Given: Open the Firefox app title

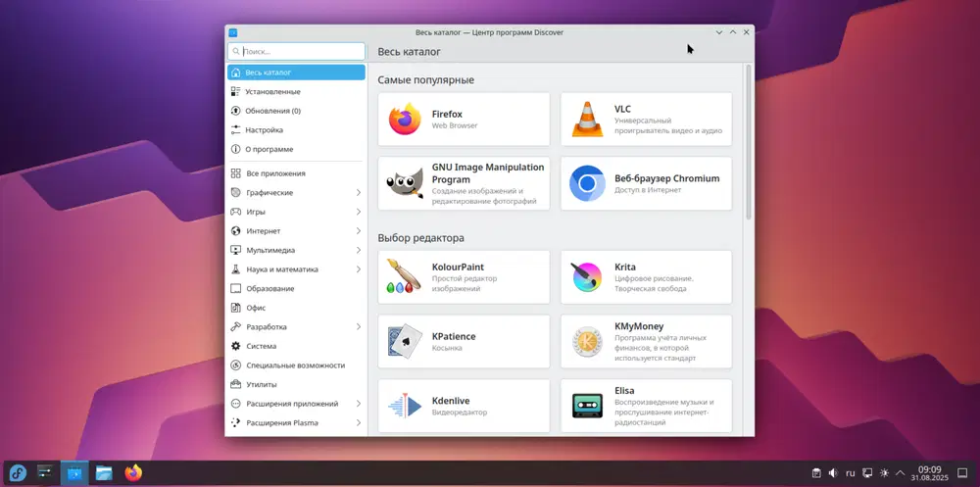Looking at the screenshot, I should [x=448, y=114].
